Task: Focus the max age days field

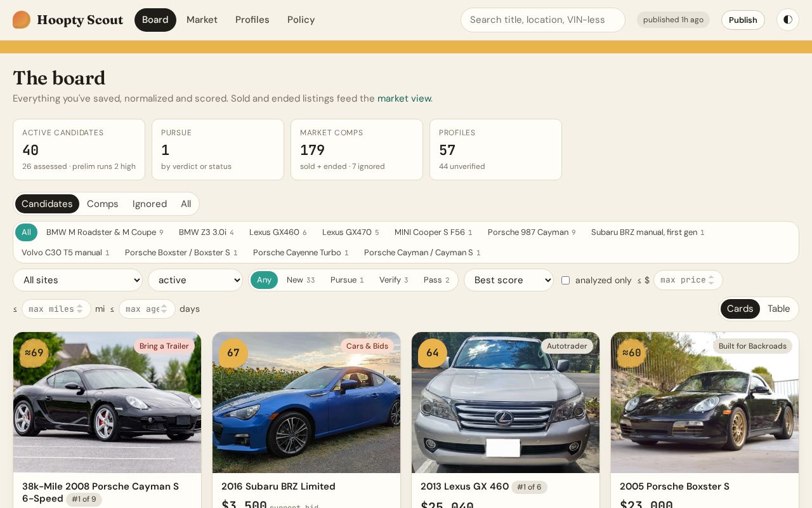Action: tap(147, 309)
